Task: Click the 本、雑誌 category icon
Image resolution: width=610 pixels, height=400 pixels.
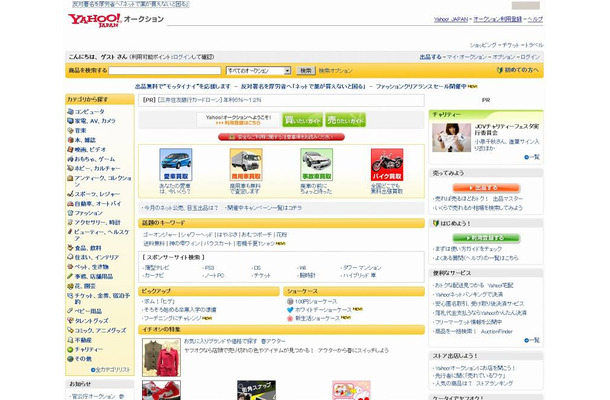Action: tap(70, 140)
